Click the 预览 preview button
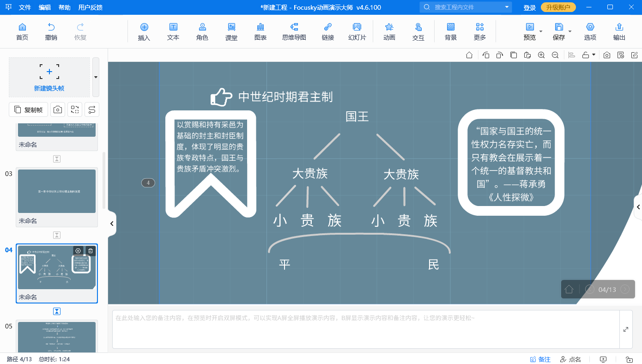 [530, 31]
